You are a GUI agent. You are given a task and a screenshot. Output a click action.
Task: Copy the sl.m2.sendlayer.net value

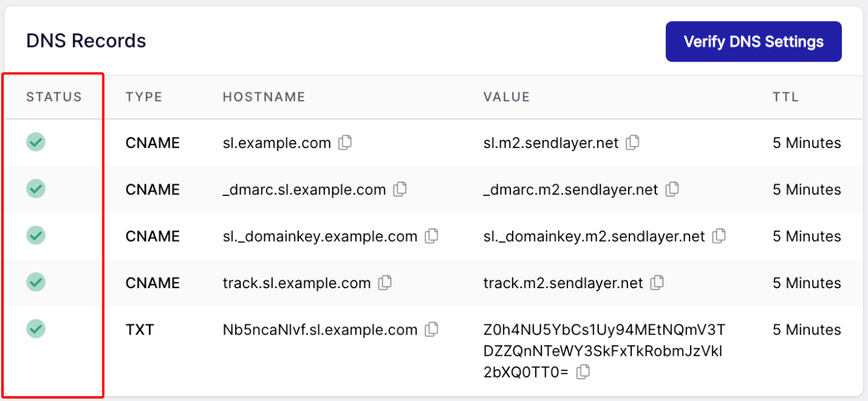coord(632,143)
